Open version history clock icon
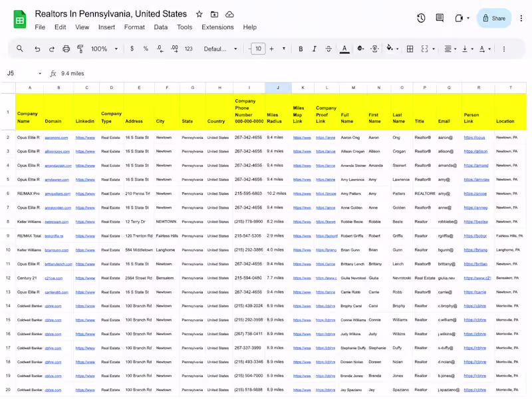This screenshot has width=532, height=399. 421,19
